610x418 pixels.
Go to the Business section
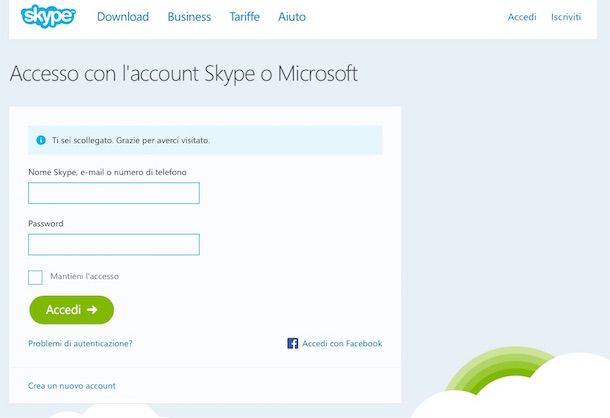(x=189, y=17)
